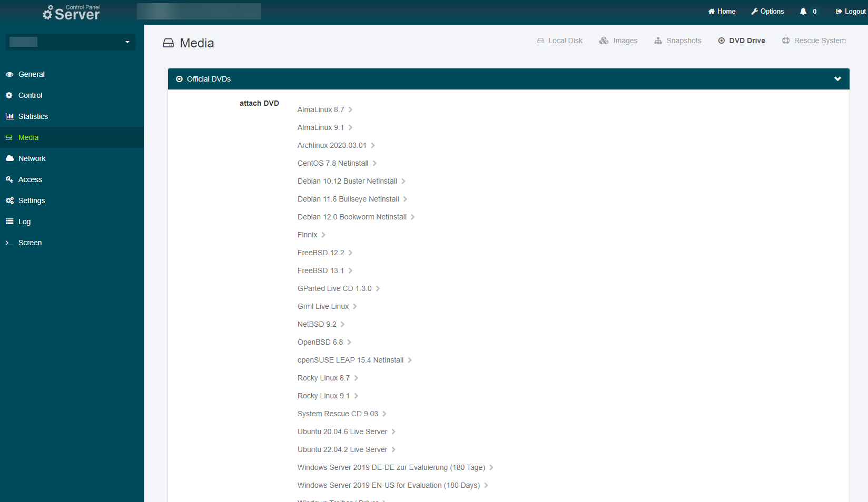868x502 pixels.
Task: Click chevron next to Grml Live Linux
Action: pyautogui.click(x=355, y=306)
